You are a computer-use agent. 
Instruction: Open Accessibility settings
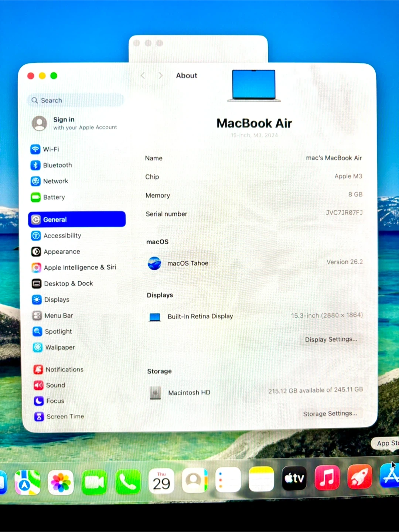click(x=62, y=236)
